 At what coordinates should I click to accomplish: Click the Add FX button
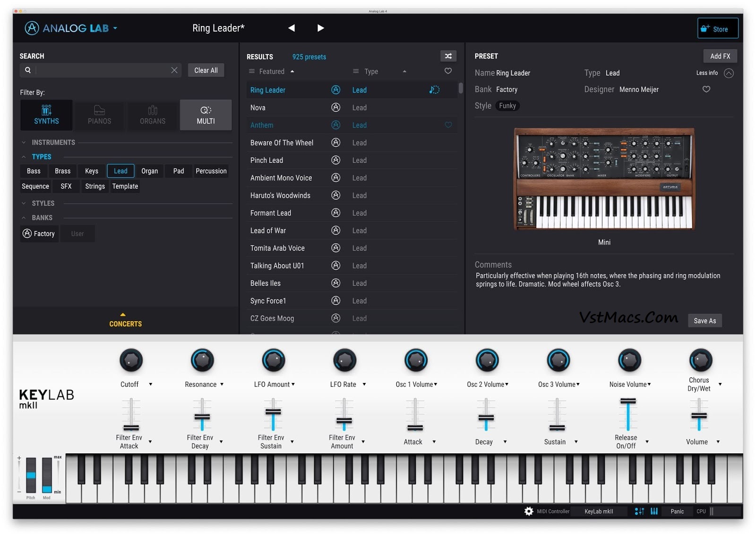tap(720, 56)
